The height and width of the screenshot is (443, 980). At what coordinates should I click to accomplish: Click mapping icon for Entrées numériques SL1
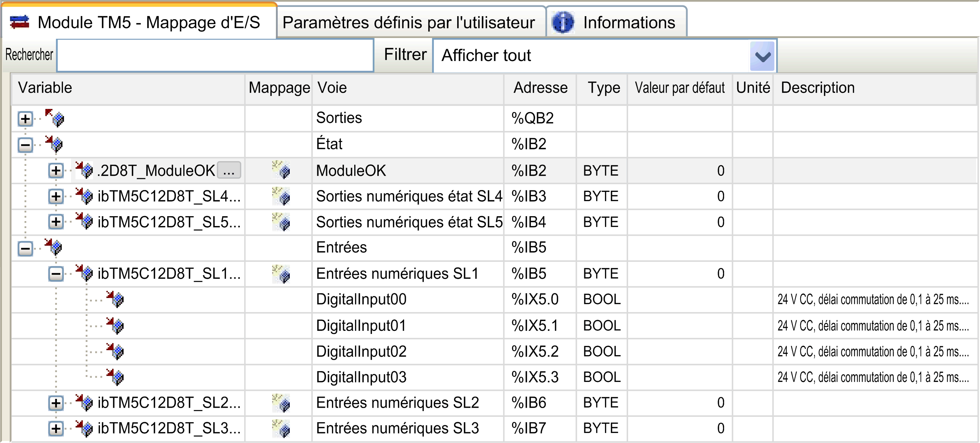point(282,274)
